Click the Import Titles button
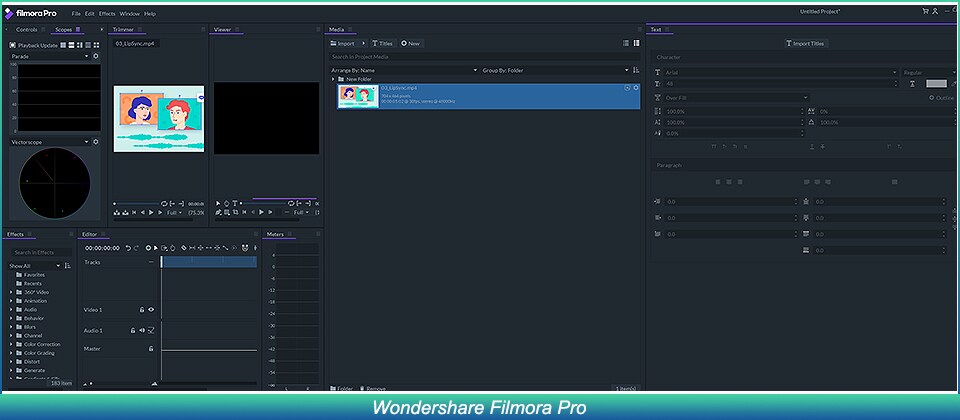This screenshot has height=420, width=960. [805, 43]
